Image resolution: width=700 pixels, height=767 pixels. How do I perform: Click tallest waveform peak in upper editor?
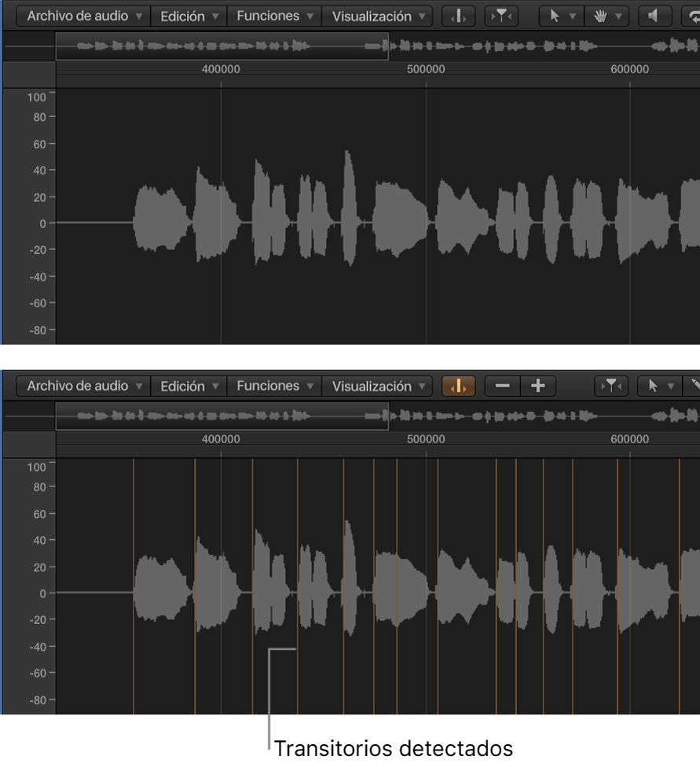(349, 208)
